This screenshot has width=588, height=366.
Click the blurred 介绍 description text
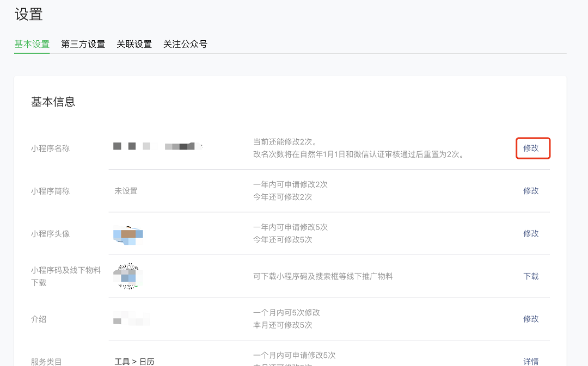coord(131,318)
